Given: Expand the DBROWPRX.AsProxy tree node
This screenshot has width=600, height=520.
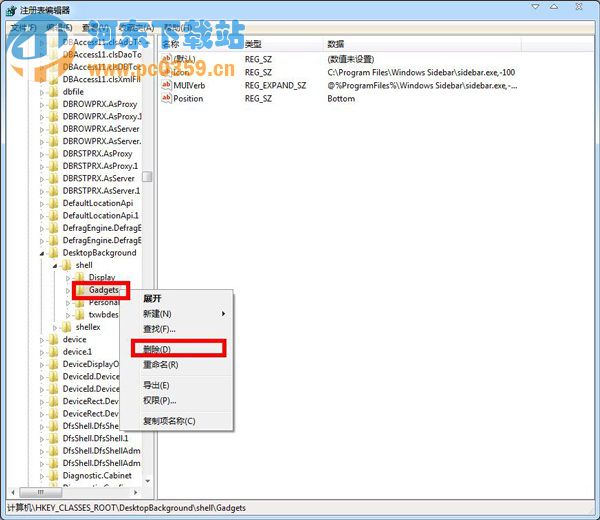Looking at the screenshot, I should [x=42, y=104].
